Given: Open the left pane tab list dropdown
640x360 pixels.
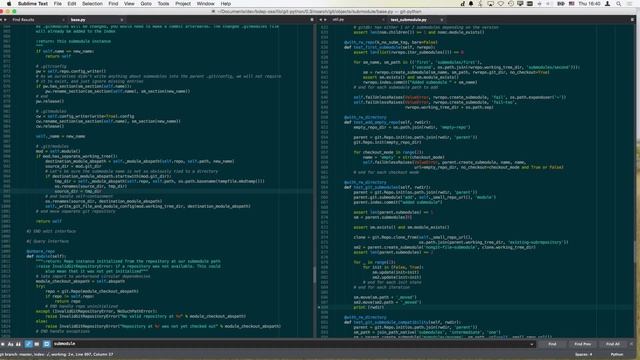Looking at the screenshot, I should 312,20.
